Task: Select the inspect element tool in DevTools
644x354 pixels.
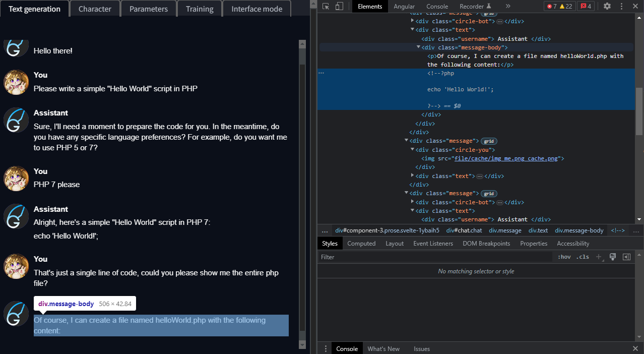Action: 325,6
